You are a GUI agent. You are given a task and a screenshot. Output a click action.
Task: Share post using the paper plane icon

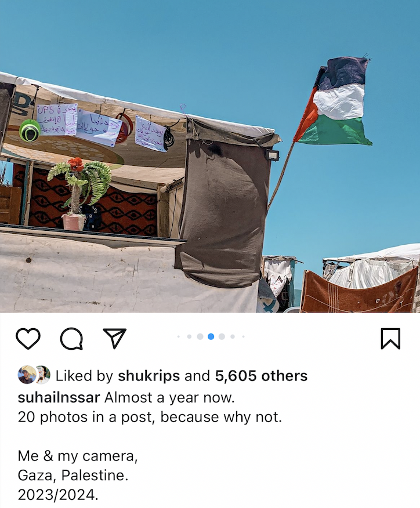click(114, 338)
